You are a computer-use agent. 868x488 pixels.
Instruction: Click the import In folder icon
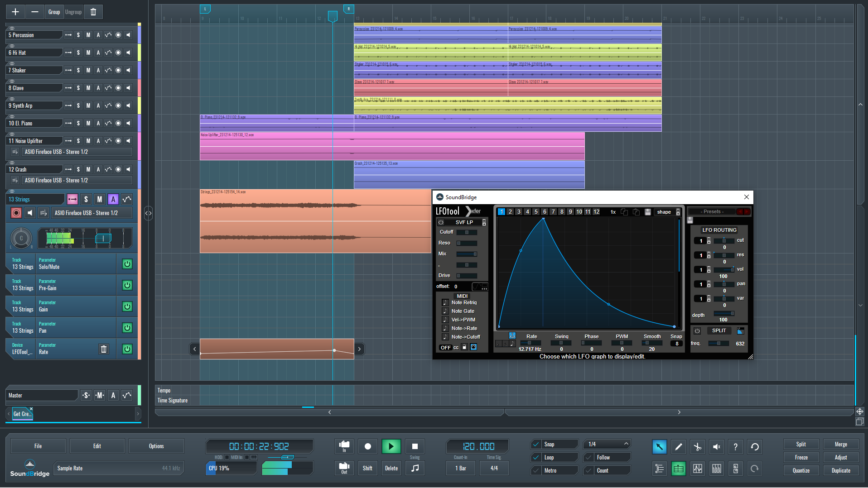click(344, 446)
